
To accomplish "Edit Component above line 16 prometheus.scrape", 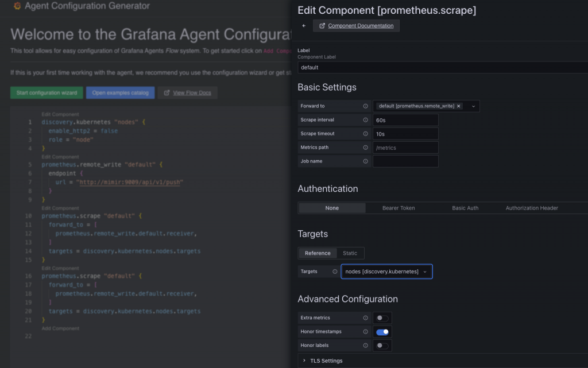I will coord(60,268).
